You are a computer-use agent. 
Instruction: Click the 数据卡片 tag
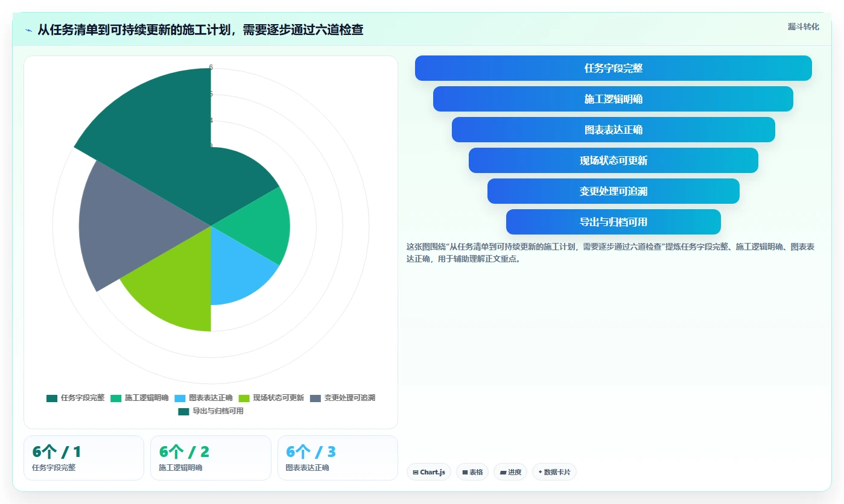pyautogui.click(x=554, y=472)
